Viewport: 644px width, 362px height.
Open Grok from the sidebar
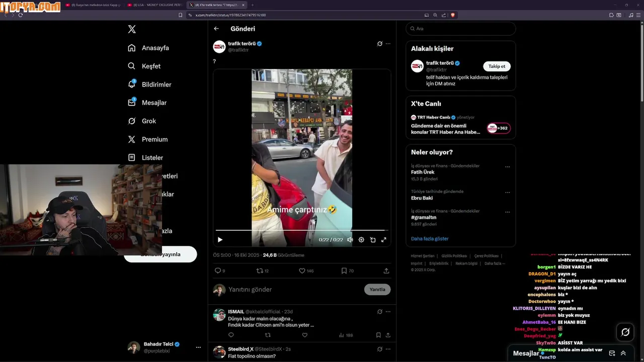pyautogui.click(x=142, y=121)
